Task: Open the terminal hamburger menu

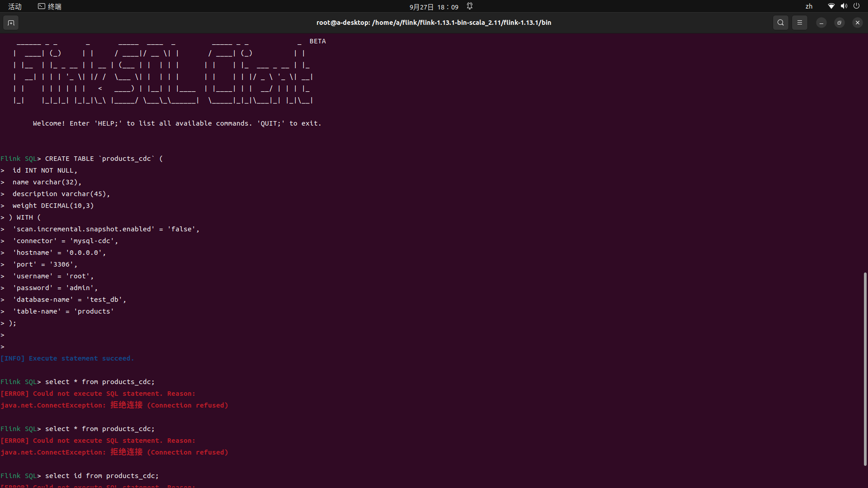Action: (x=799, y=22)
